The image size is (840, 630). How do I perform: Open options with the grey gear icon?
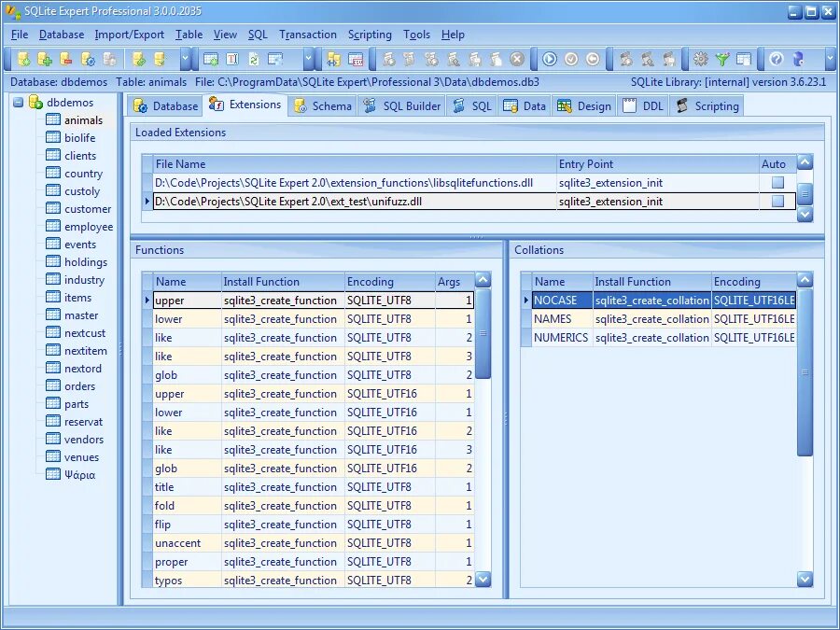click(x=701, y=59)
